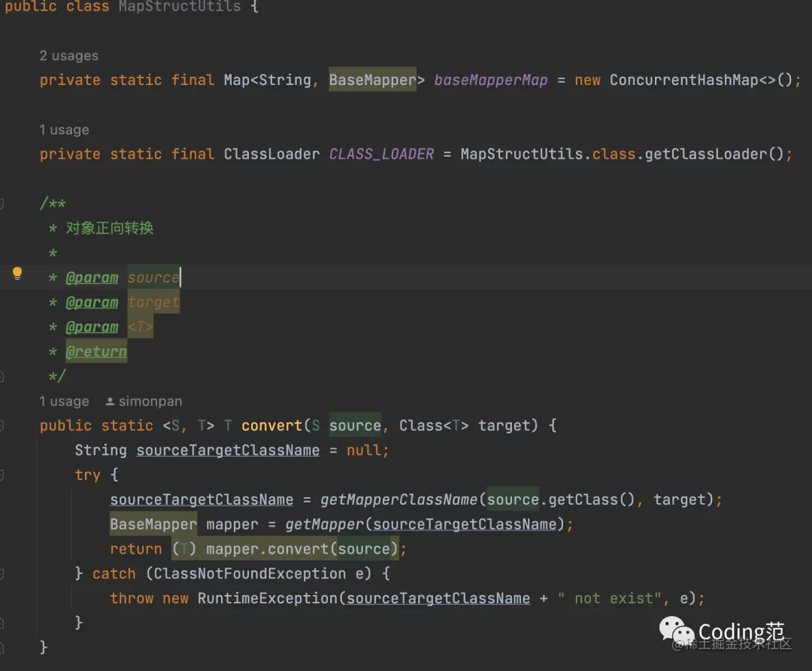Image resolution: width=812 pixels, height=671 pixels.
Task: Click highlighted BaseMapper in the Map declaration
Action: 372,80
